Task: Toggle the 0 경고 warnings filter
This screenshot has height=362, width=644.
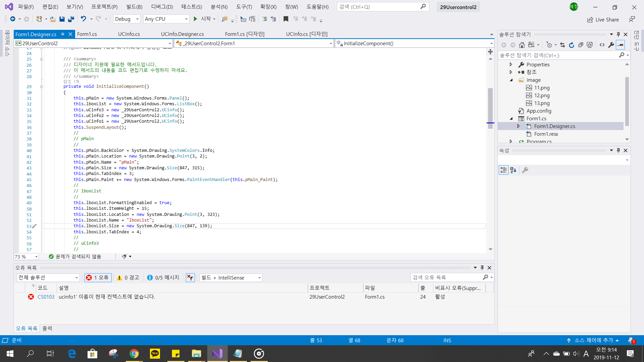Action: [128, 278]
